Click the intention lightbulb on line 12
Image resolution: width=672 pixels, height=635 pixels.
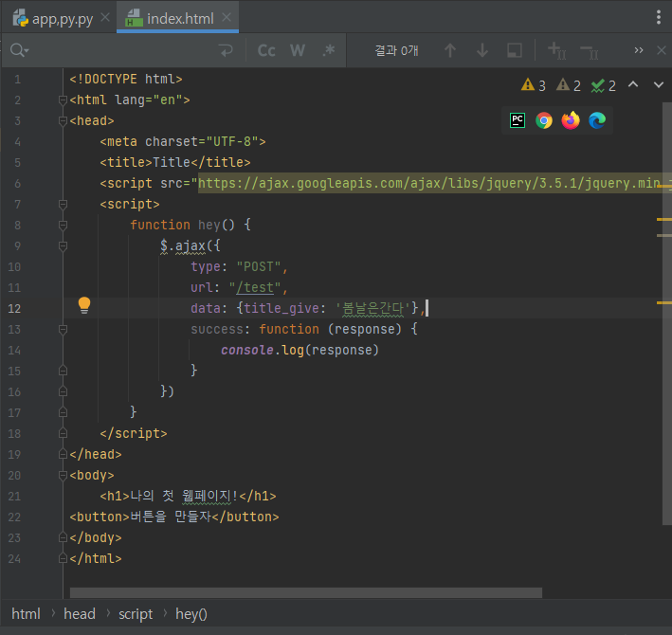click(84, 305)
